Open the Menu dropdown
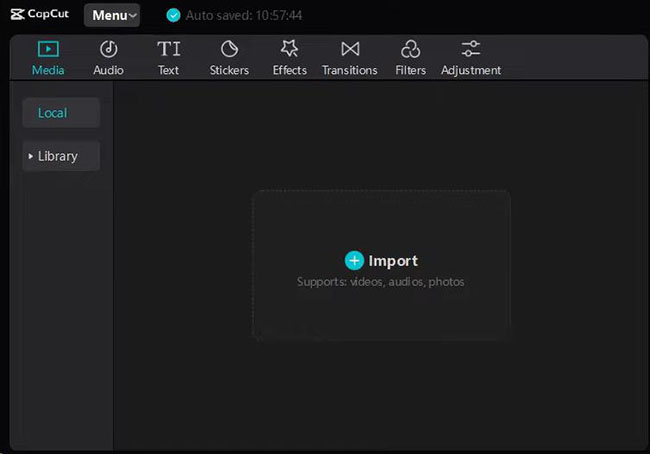 tap(111, 16)
